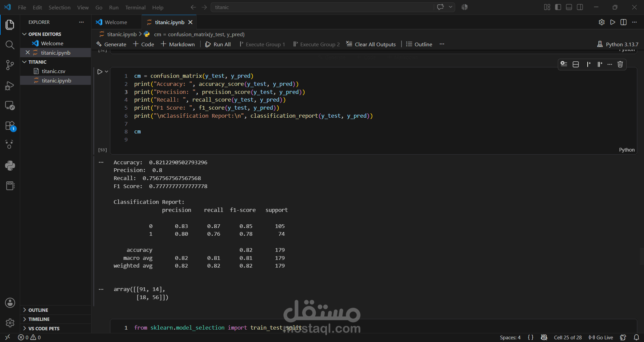Screen dimensions: 644x342
Task: Open Run and Debug view
Action: pyautogui.click(x=10, y=86)
